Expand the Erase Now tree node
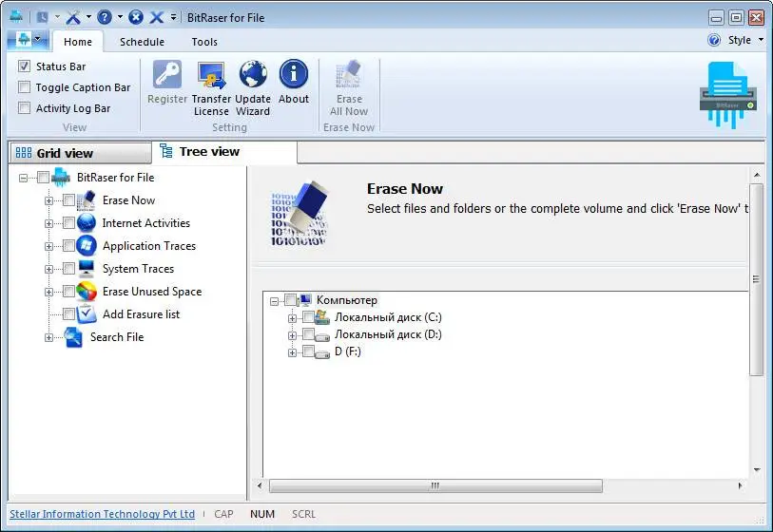 (x=48, y=201)
